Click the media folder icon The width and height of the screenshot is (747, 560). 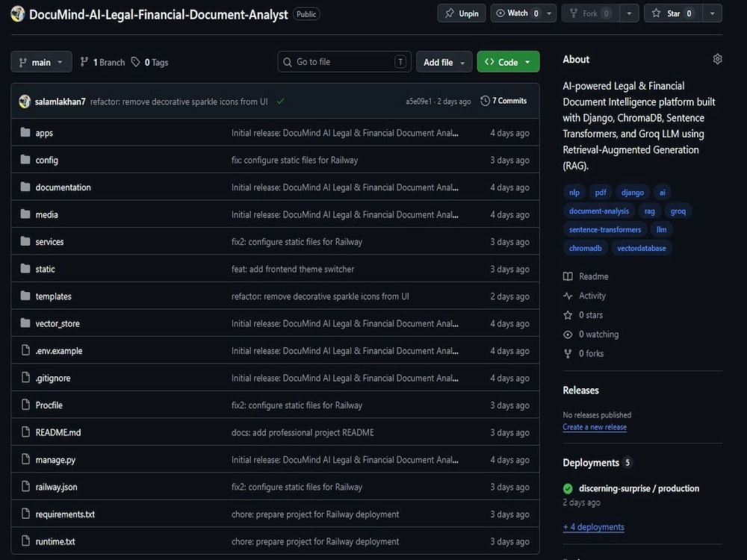pyautogui.click(x=25, y=214)
